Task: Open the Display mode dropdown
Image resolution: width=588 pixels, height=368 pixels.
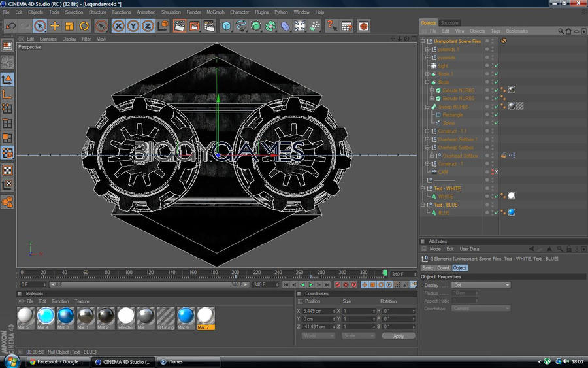Action: click(x=481, y=285)
